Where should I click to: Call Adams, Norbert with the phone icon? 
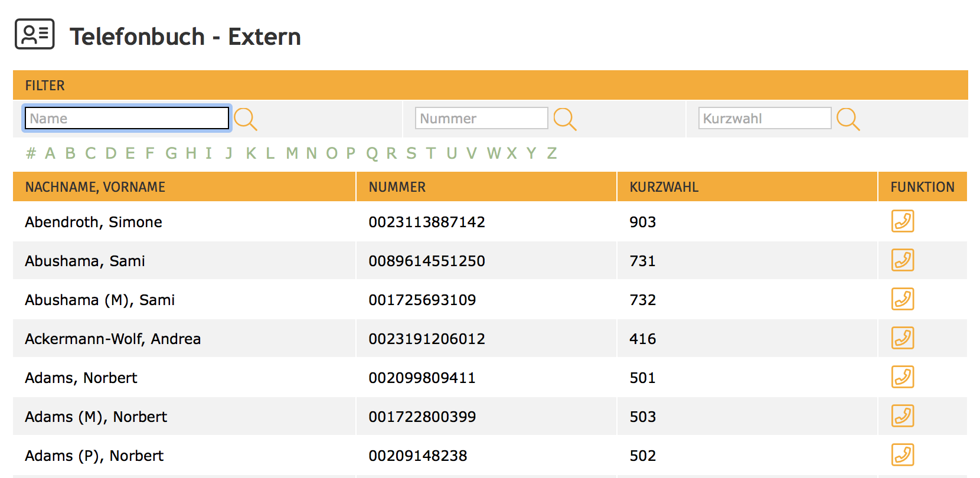pyautogui.click(x=902, y=377)
